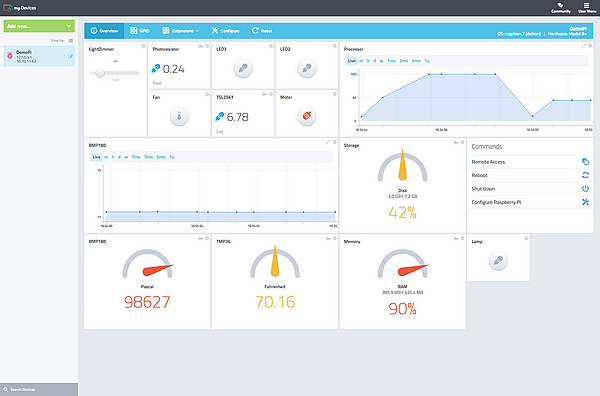Switch to the GPIO tab

pos(140,31)
